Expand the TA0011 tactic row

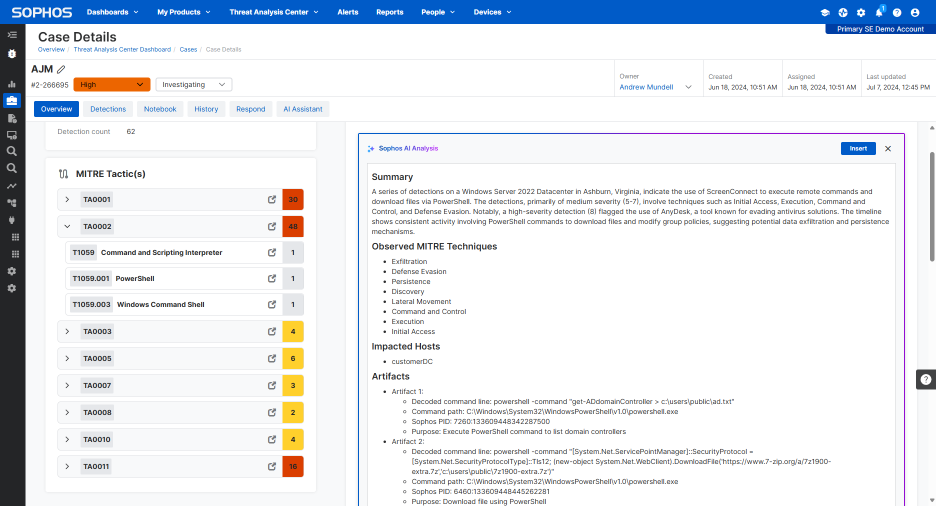67,466
